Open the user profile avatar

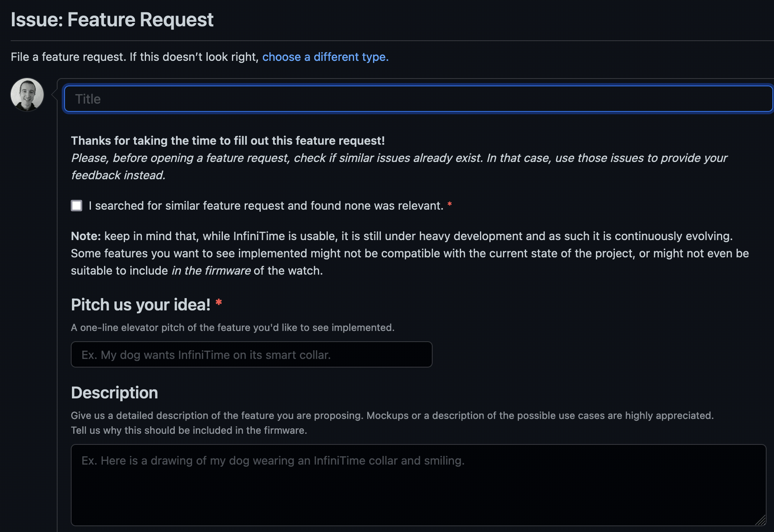pos(27,95)
